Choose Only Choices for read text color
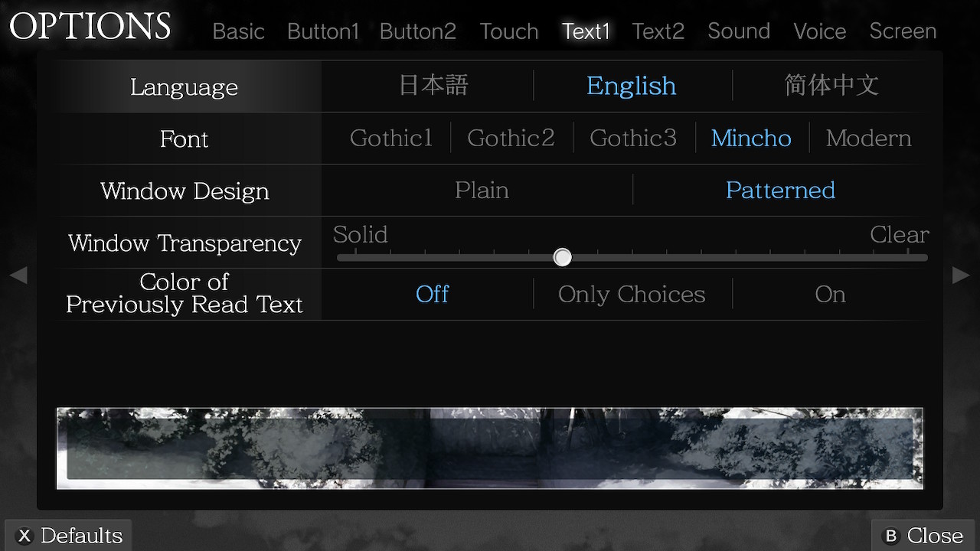Image resolution: width=980 pixels, height=551 pixels. [632, 294]
